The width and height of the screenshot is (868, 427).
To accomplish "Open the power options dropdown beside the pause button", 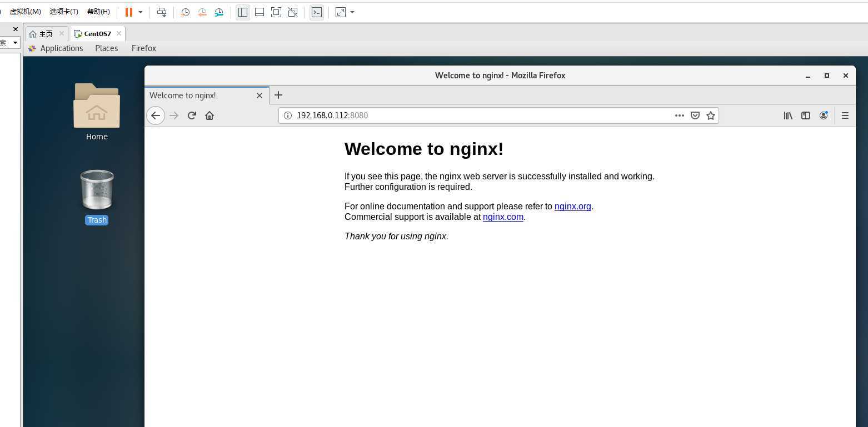I will [x=141, y=12].
